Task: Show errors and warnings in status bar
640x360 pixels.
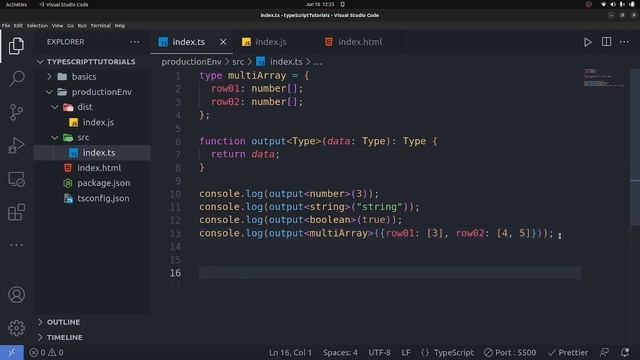Action: pyautogui.click(x=46, y=353)
